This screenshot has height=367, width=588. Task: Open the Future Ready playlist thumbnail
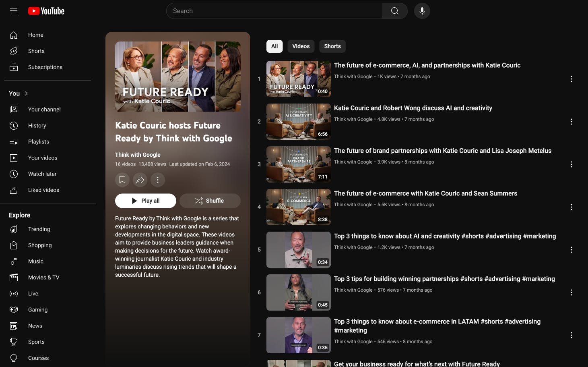(178, 76)
